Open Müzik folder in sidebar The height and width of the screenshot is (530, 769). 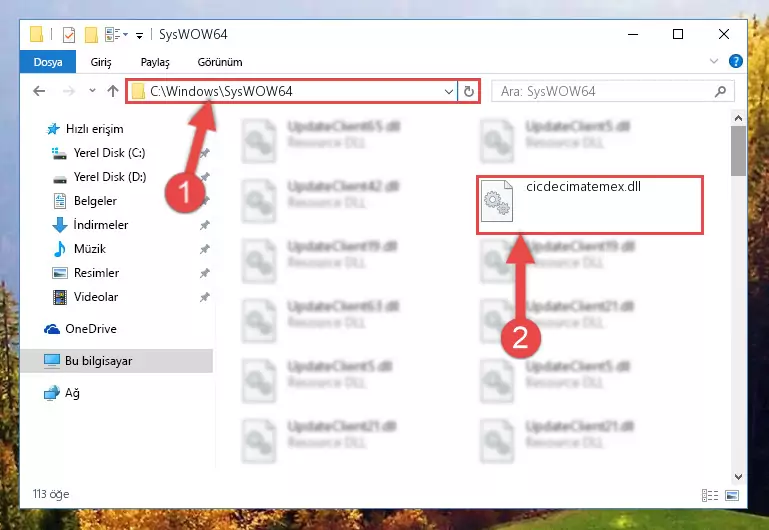pos(90,249)
